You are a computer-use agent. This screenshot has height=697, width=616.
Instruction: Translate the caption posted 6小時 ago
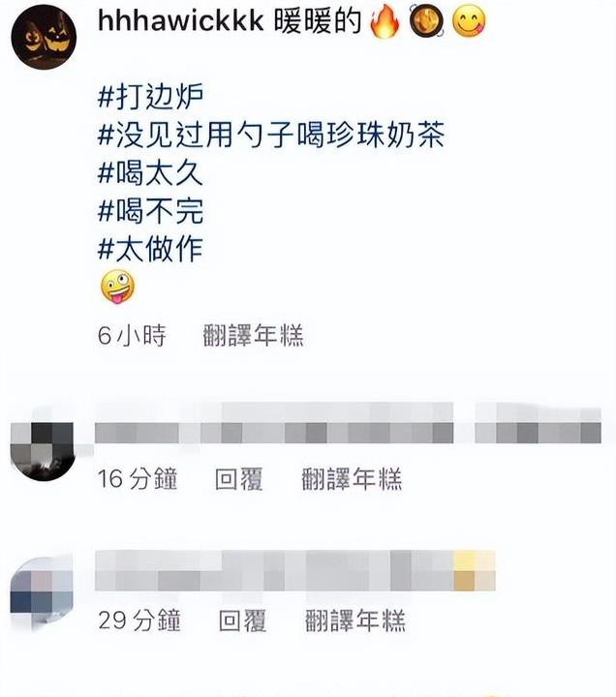click(253, 335)
